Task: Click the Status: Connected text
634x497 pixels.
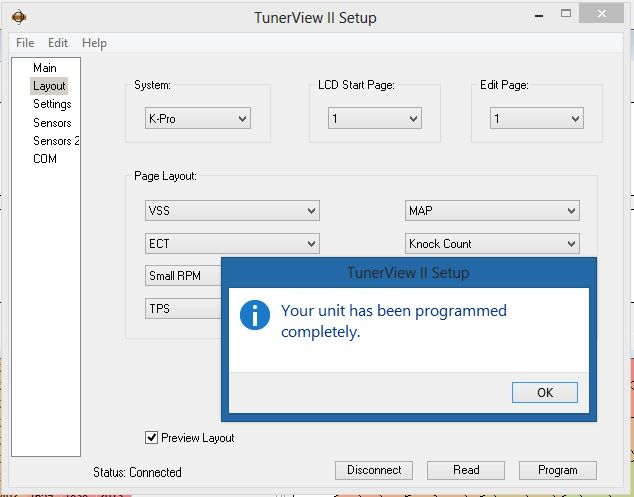Action: click(137, 472)
